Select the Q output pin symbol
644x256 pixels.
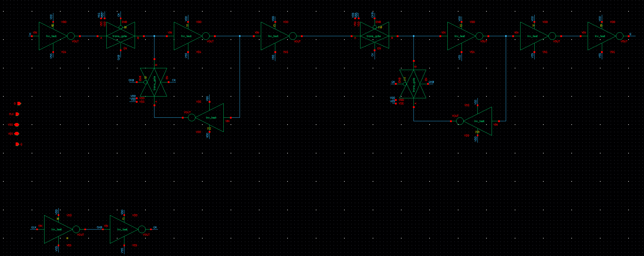[17, 144]
